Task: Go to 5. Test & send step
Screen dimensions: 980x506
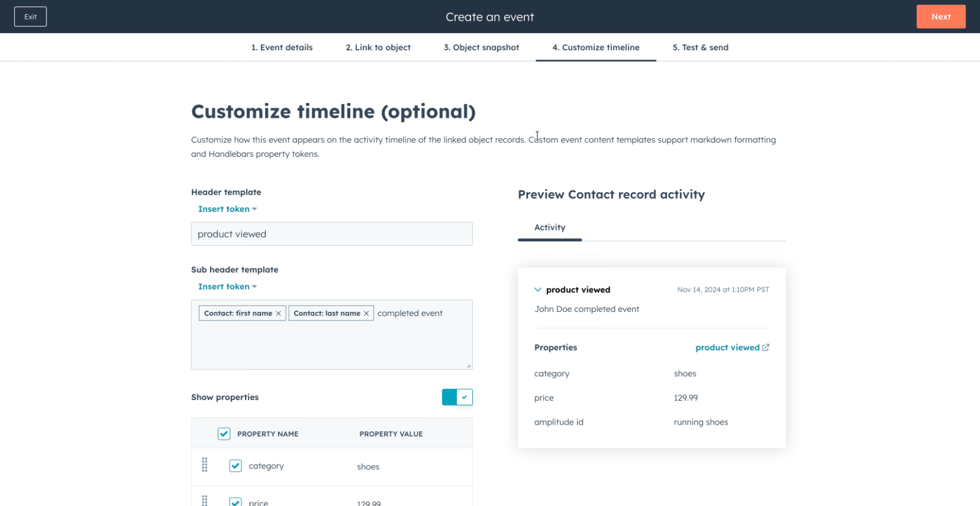Action: [701, 47]
